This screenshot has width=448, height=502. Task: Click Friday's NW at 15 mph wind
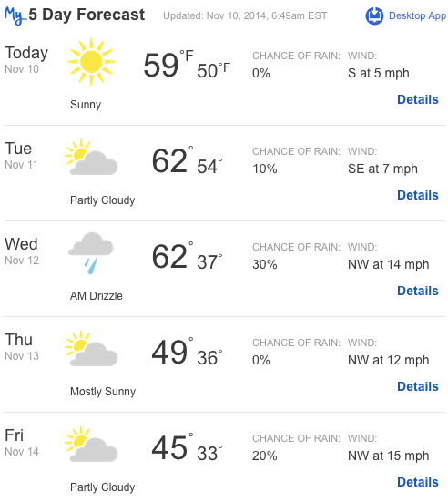389,456
